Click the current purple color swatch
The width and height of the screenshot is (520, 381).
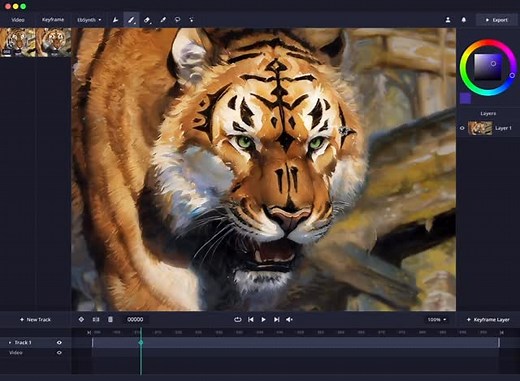465,98
